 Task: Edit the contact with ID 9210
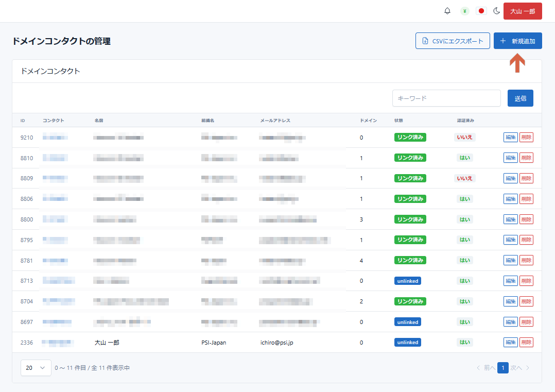[510, 137]
